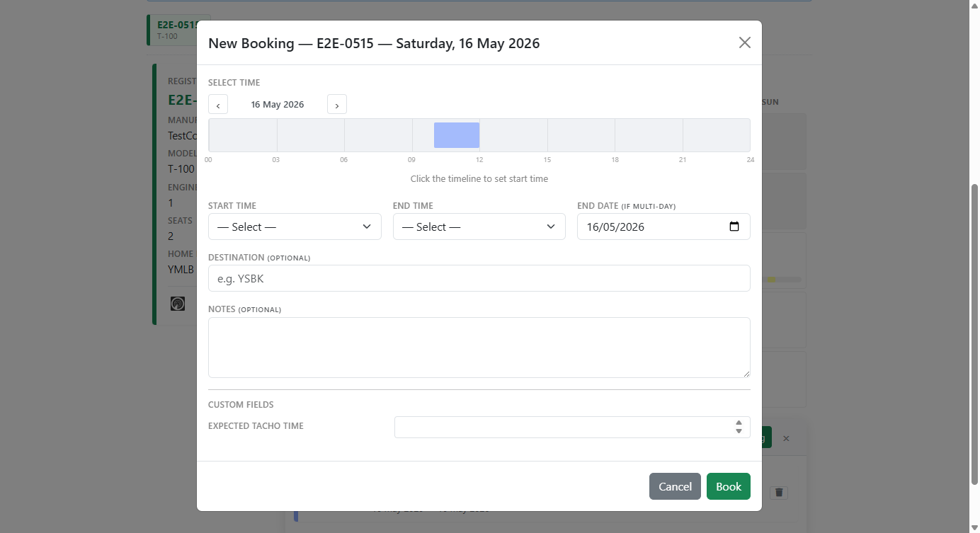Click the trash delete icon behind the dialog
Image resolution: width=980 pixels, height=533 pixels.
point(779,493)
